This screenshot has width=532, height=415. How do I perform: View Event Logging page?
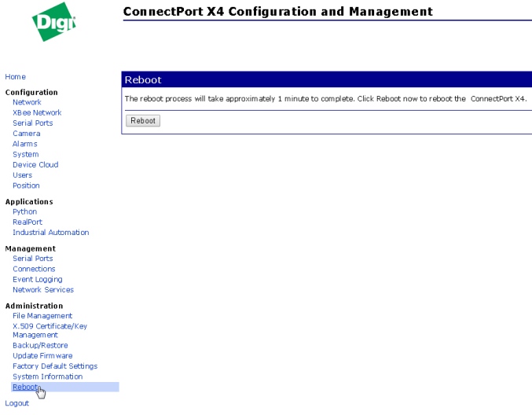(x=37, y=279)
